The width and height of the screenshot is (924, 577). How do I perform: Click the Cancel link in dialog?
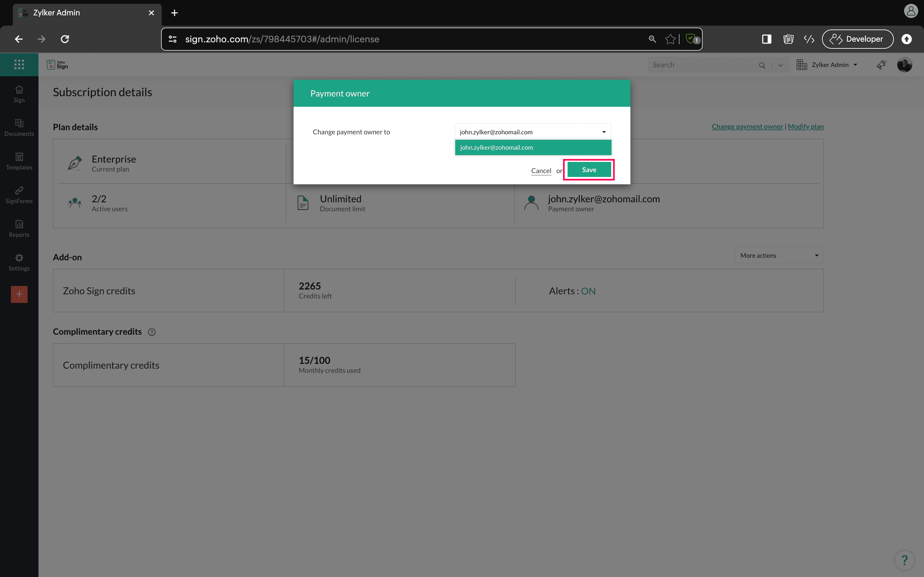tap(541, 171)
